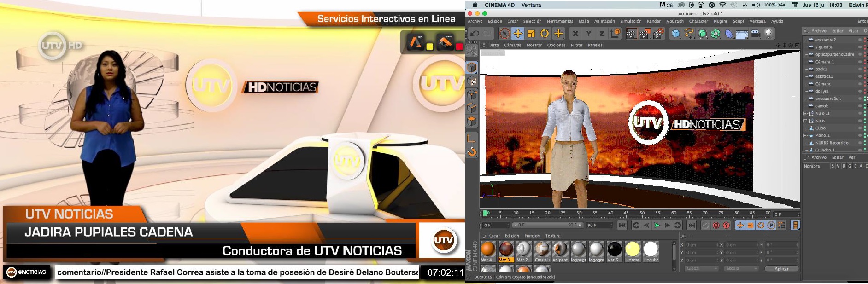Screen dimensions: 868x284
Task: Open the film strip playback options icon
Action: coord(795,225)
